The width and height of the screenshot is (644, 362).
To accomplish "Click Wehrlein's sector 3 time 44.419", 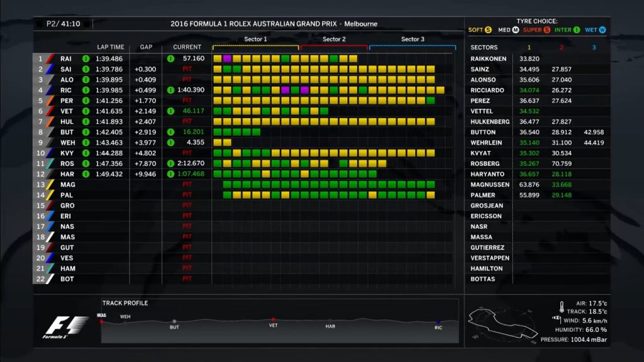I will tap(594, 143).
